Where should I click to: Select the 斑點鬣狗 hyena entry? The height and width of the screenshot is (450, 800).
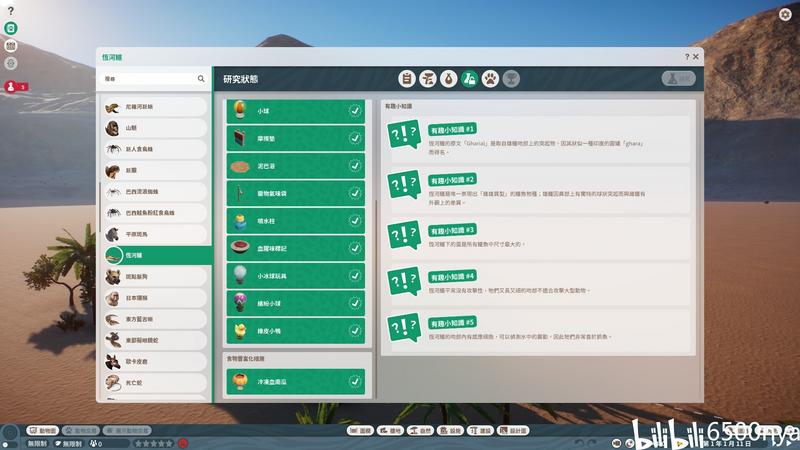click(x=156, y=277)
